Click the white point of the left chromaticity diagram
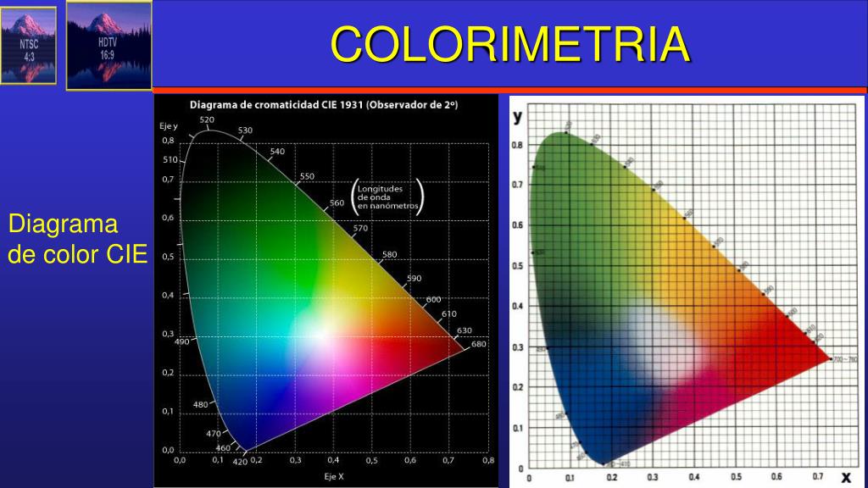The image size is (868, 488). (320, 335)
